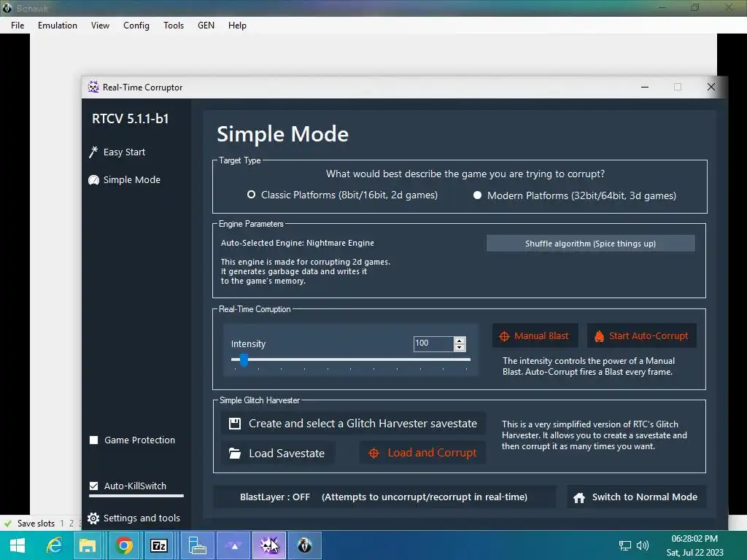This screenshot has width=747, height=560.
Task: Uncheck the Auto-KillSwitch checkbox
Action: [x=94, y=486]
